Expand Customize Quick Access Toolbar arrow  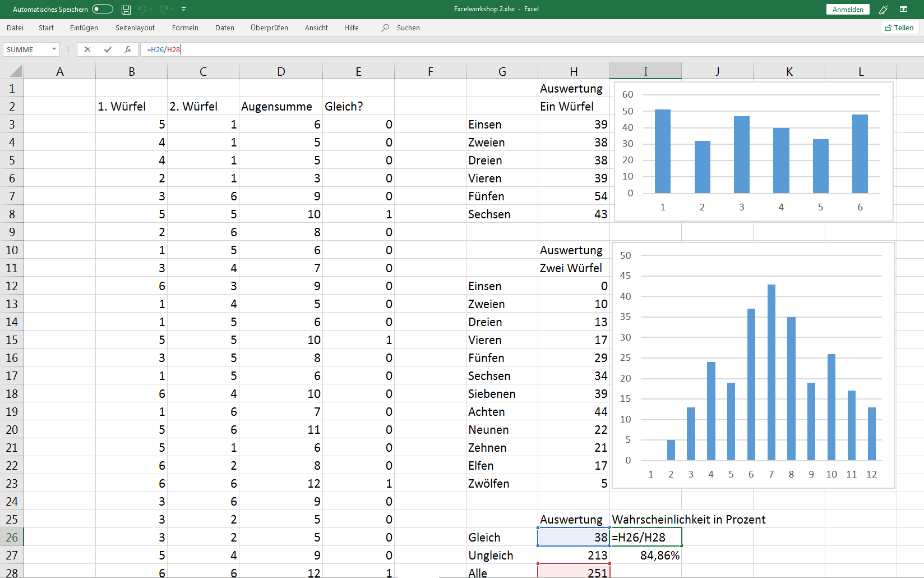point(183,9)
